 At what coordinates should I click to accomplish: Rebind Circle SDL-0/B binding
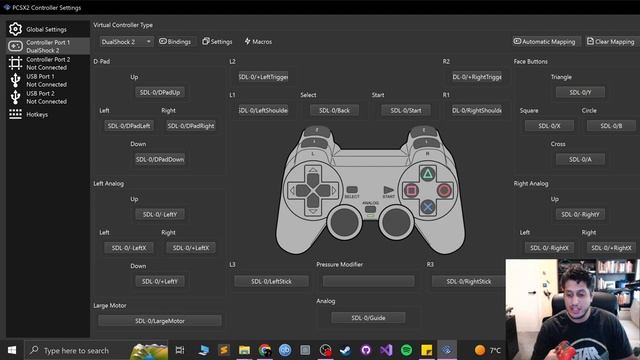pyautogui.click(x=611, y=126)
